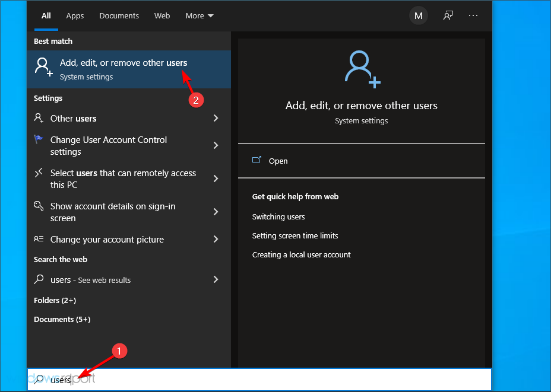Viewport: 551px width, 392px height.
Task: Switch to the All tab
Action: (x=46, y=16)
